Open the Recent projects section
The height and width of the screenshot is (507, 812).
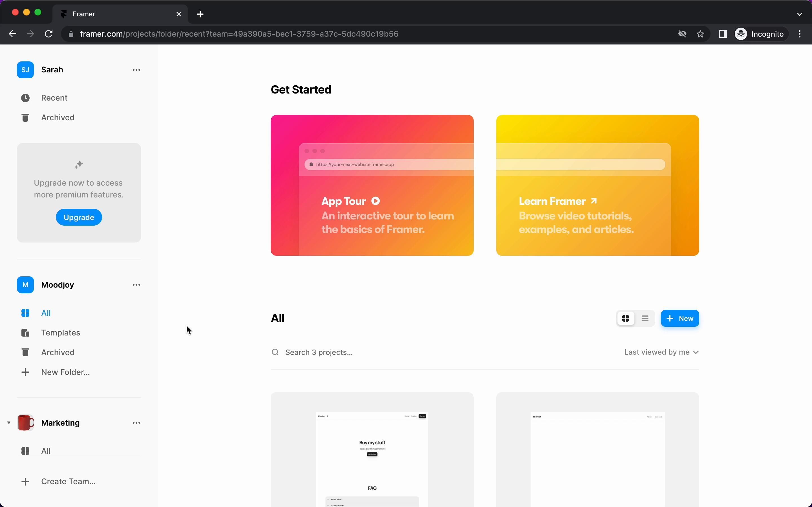pos(54,98)
